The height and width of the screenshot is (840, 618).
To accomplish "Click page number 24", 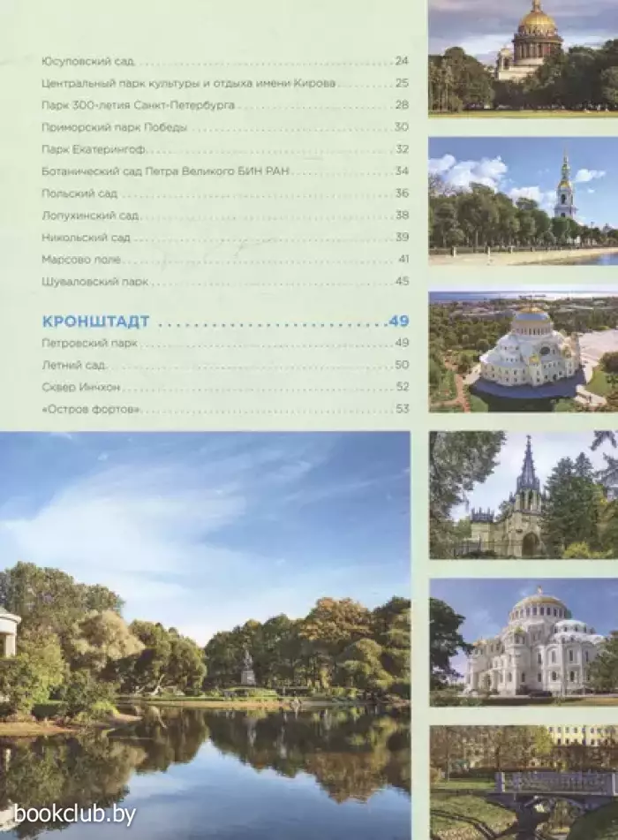I will tap(402, 61).
